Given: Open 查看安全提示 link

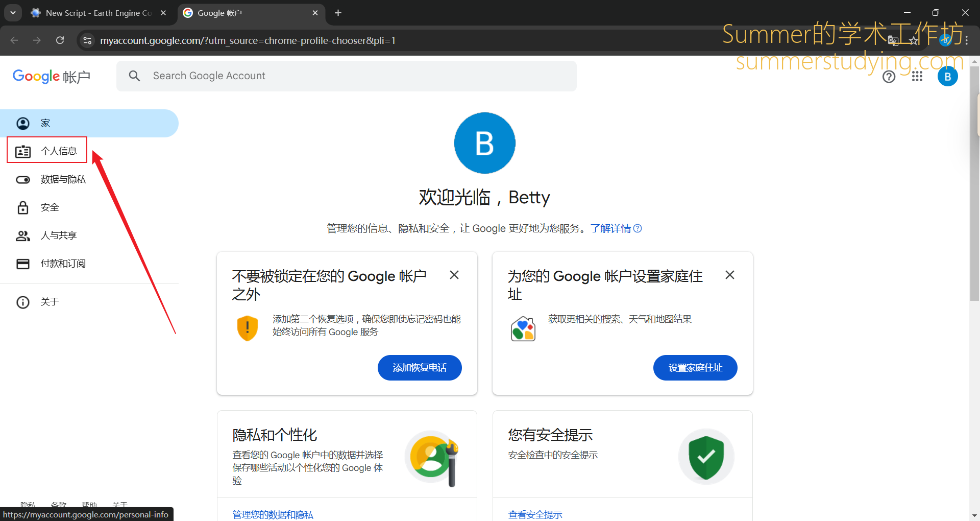Looking at the screenshot, I should point(535,514).
